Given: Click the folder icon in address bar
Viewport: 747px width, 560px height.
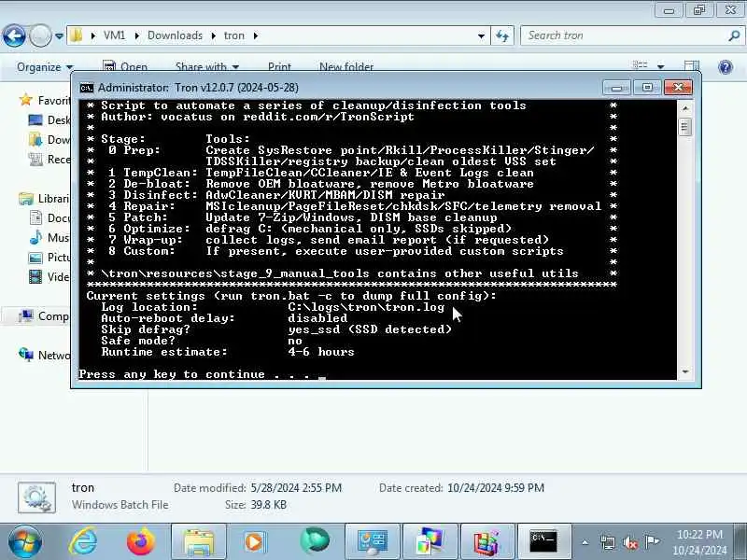Looking at the screenshot, I should click(77, 35).
